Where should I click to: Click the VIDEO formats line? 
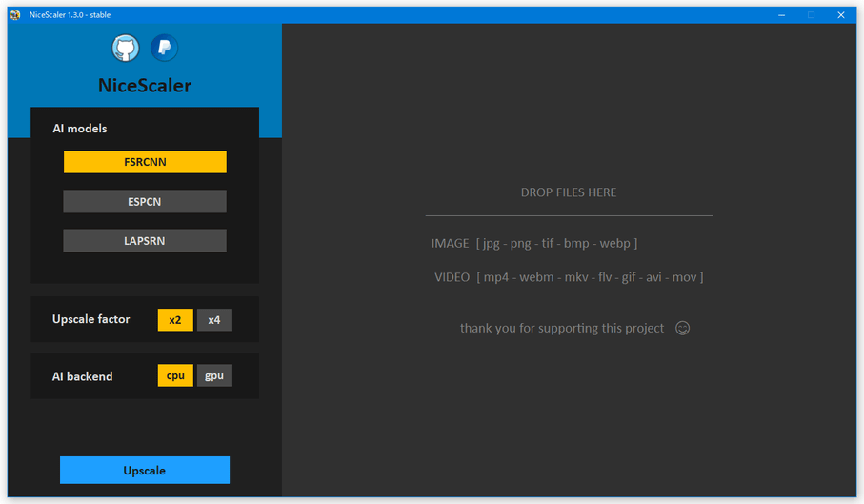coord(569,277)
